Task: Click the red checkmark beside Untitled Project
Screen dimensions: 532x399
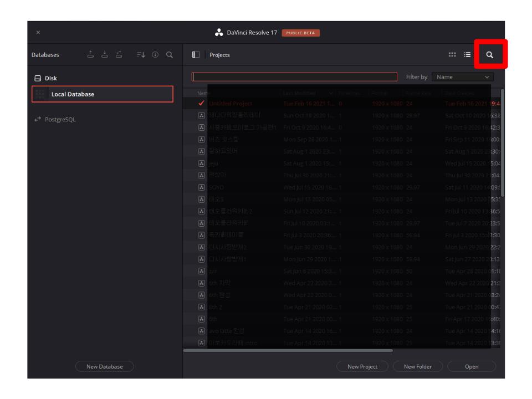Action: click(x=202, y=103)
